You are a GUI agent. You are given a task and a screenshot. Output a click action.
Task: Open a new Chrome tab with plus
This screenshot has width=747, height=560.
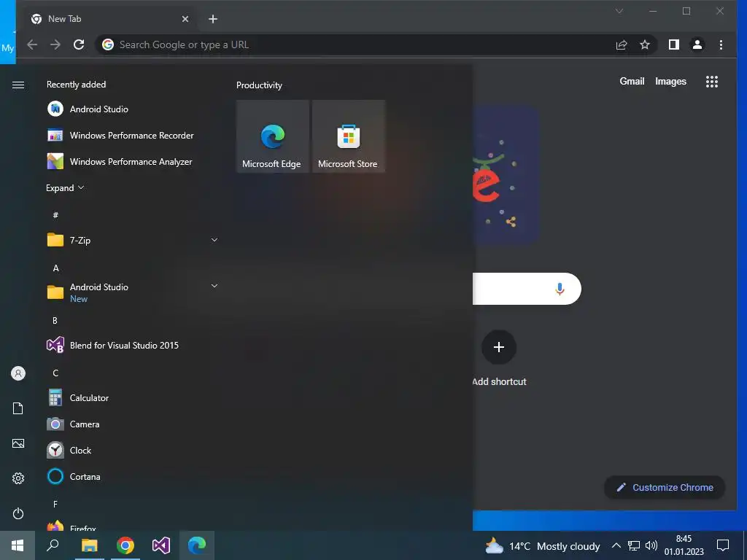213,19
